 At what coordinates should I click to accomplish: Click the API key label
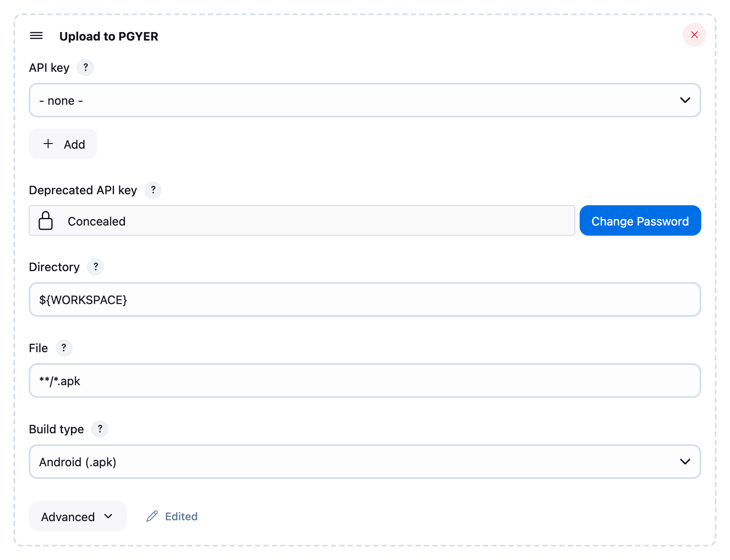pos(49,68)
